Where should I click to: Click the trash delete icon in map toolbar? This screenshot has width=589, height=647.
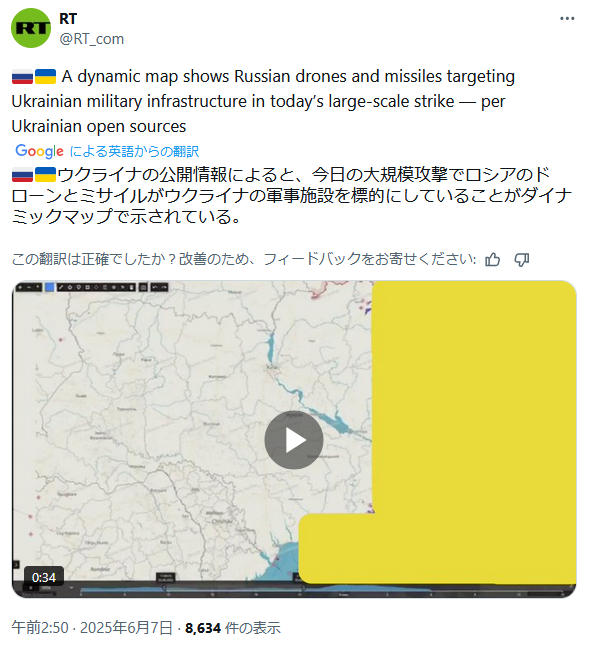coord(132,287)
